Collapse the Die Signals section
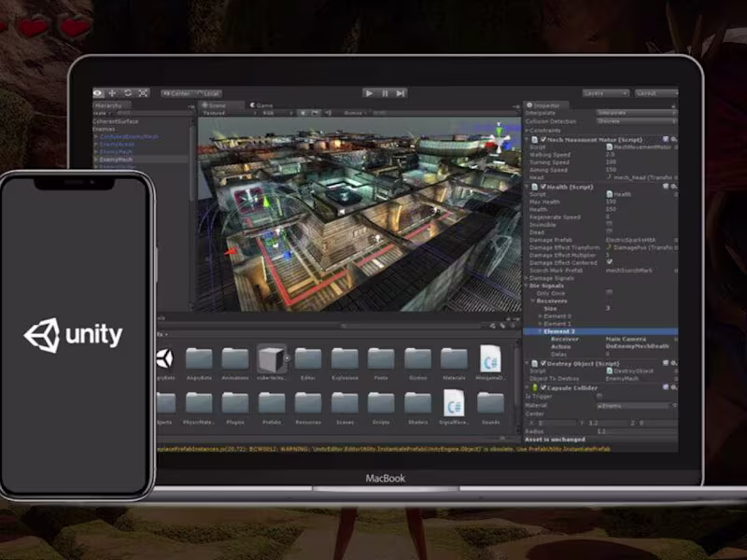The image size is (747, 560). click(x=527, y=286)
